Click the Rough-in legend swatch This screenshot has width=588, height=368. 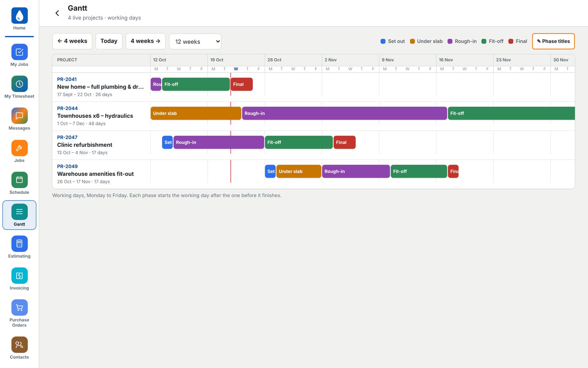click(x=450, y=41)
